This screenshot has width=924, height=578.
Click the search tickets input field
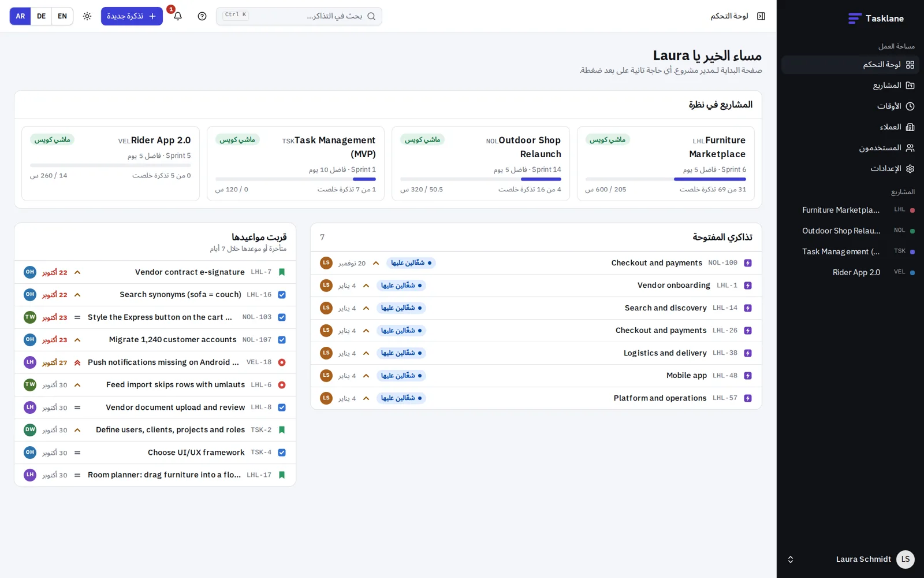(299, 16)
